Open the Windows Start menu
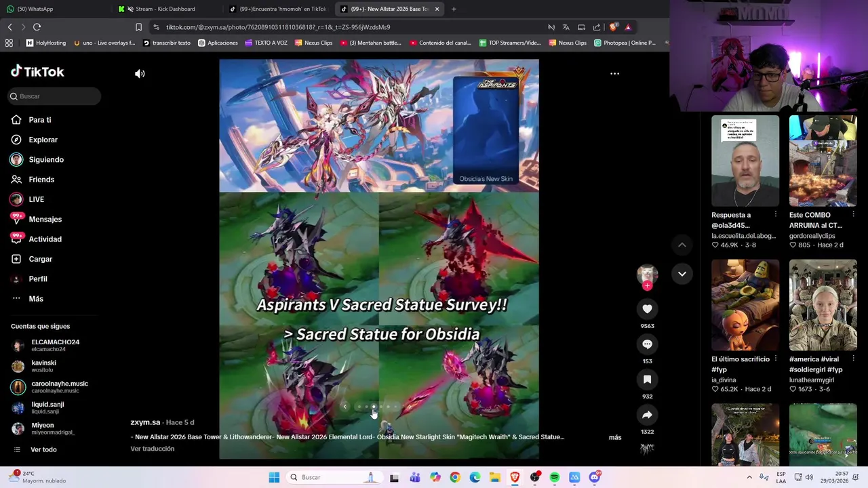 click(x=274, y=477)
